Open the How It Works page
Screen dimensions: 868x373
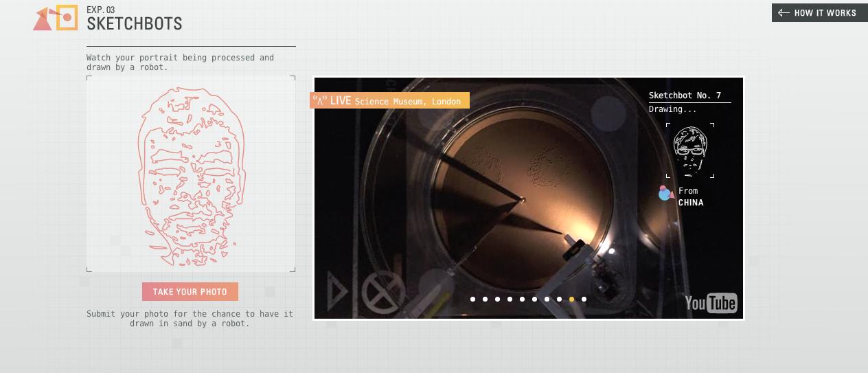tap(819, 13)
